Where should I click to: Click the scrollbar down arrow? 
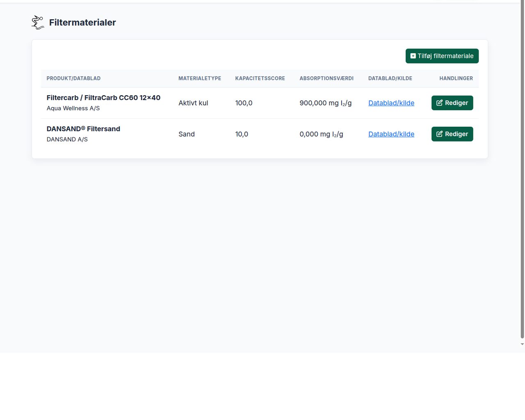tap(522, 344)
